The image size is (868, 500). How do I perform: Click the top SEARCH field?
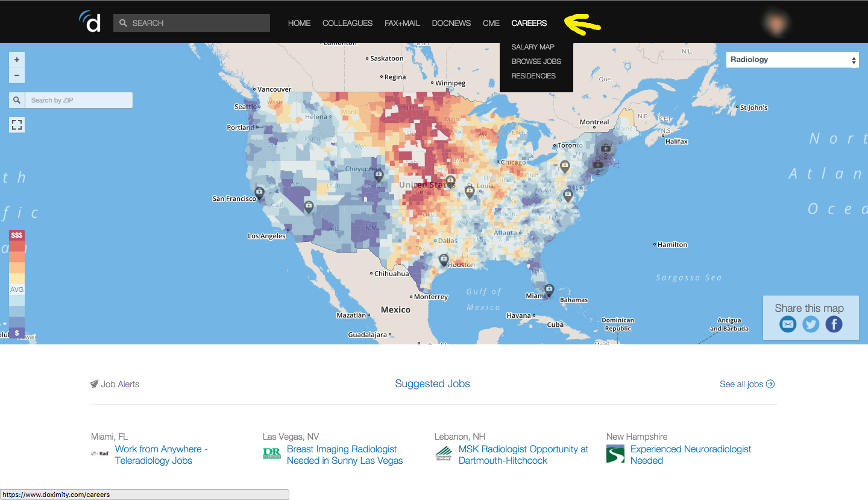click(192, 23)
